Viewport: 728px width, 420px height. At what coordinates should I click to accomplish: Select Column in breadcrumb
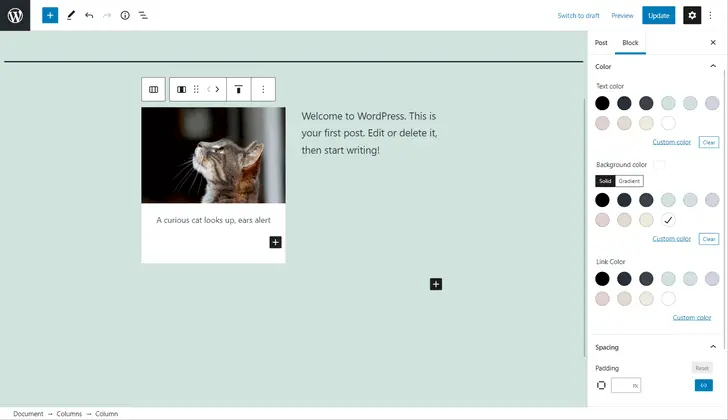tap(107, 414)
